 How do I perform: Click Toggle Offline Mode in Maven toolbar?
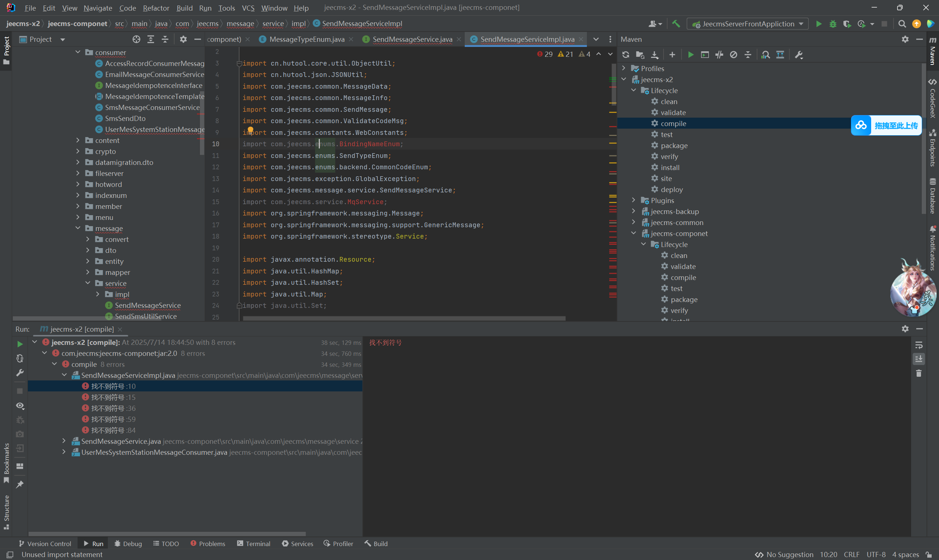[x=719, y=55]
